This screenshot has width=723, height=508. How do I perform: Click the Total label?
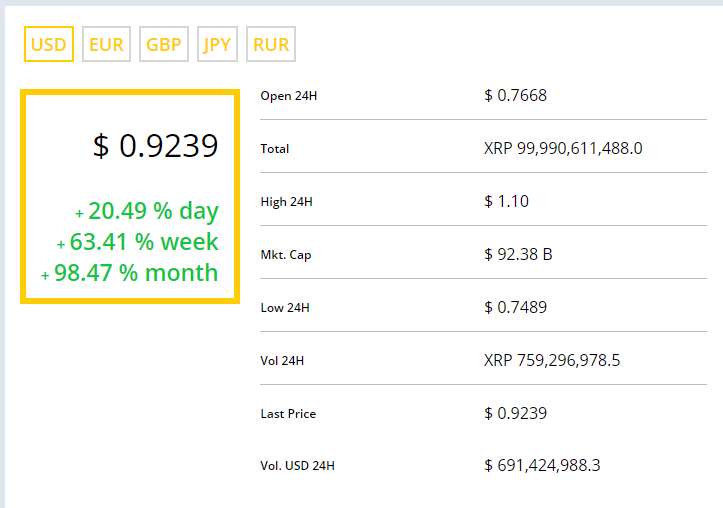tap(275, 149)
